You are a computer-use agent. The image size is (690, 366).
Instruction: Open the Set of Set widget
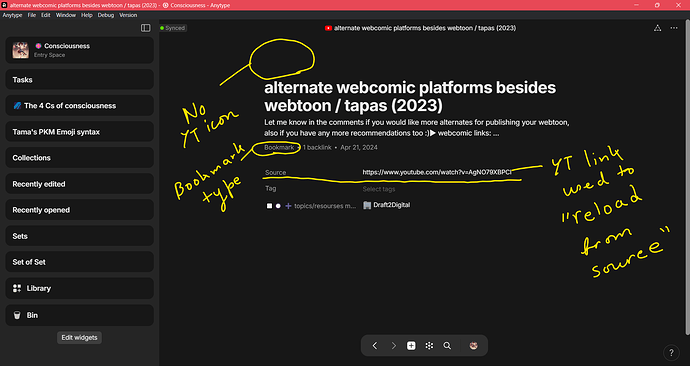tap(80, 262)
